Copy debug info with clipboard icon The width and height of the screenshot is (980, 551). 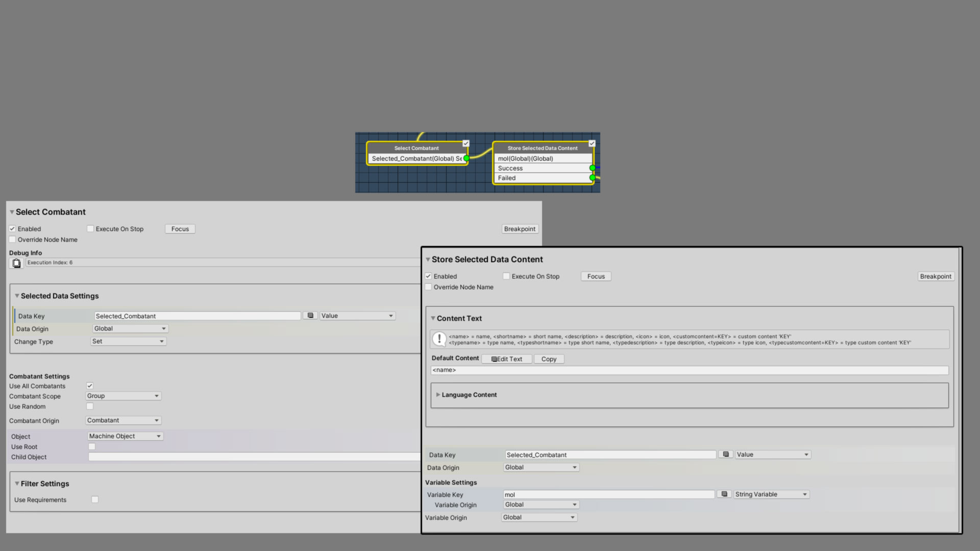[16, 263]
